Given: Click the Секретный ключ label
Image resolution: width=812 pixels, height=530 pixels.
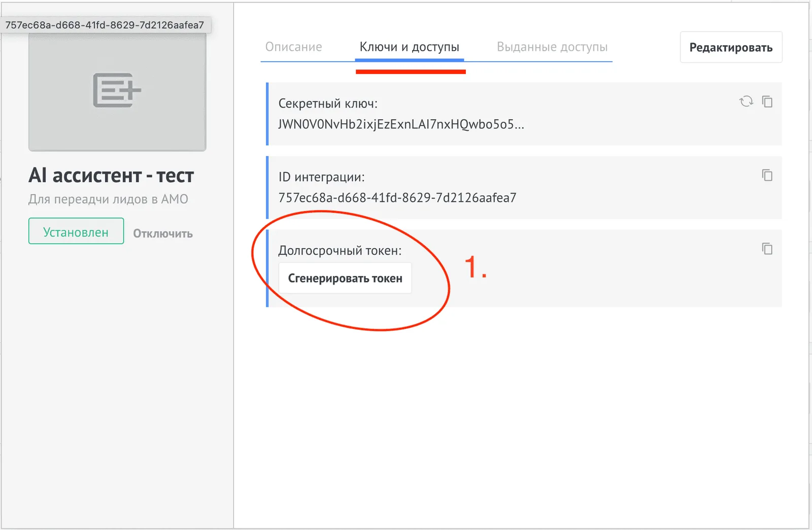Looking at the screenshot, I should point(328,103).
